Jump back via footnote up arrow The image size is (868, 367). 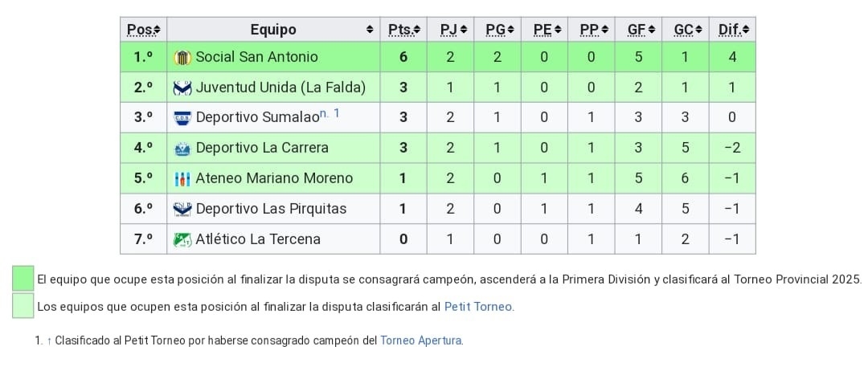tap(48, 340)
